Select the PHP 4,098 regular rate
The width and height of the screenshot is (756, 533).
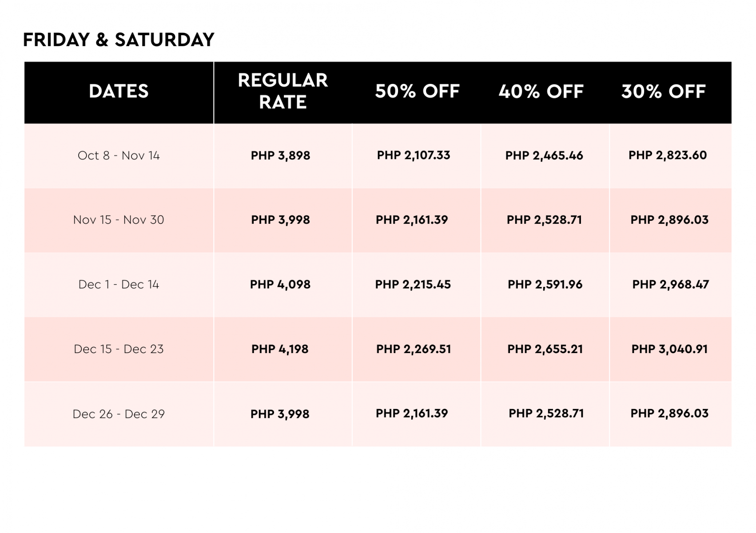(280, 284)
